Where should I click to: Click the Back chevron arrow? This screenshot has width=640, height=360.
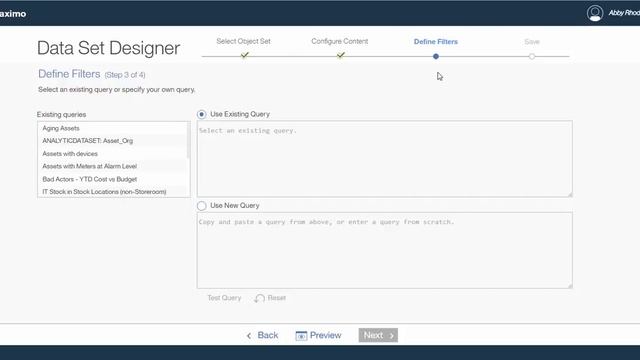tap(249, 336)
